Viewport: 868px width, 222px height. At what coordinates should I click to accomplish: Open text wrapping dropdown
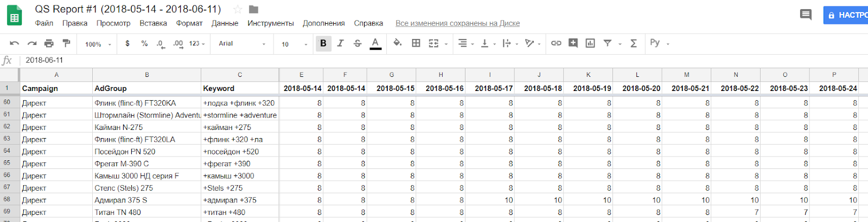pos(510,43)
